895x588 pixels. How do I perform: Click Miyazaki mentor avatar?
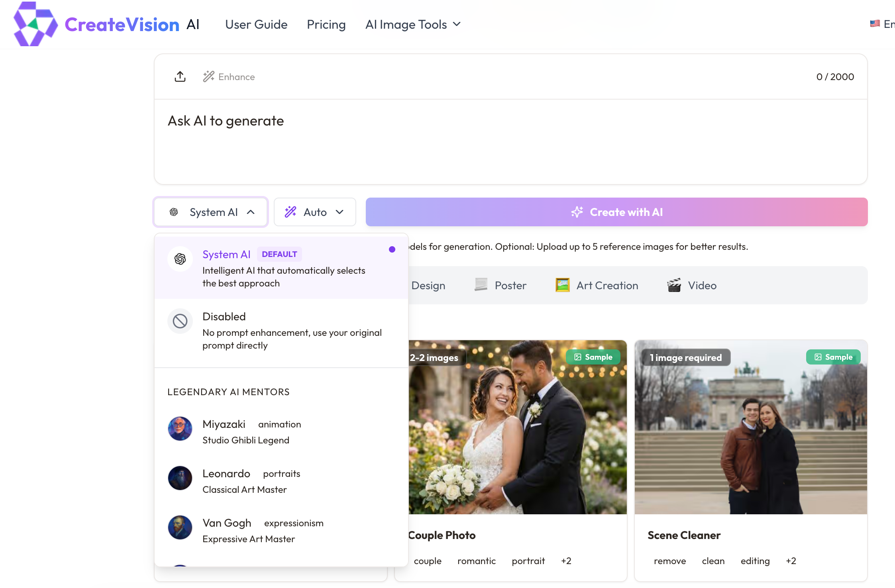[180, 429]
